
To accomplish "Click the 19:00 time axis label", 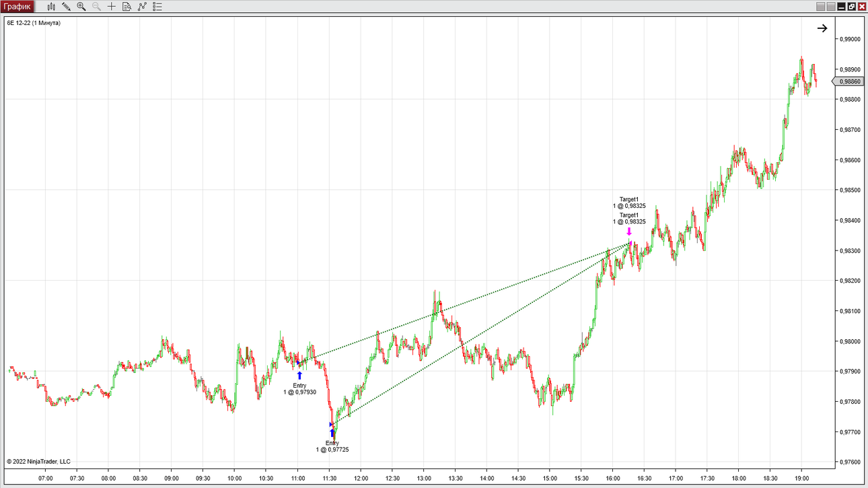I will [x=802, y=479].
